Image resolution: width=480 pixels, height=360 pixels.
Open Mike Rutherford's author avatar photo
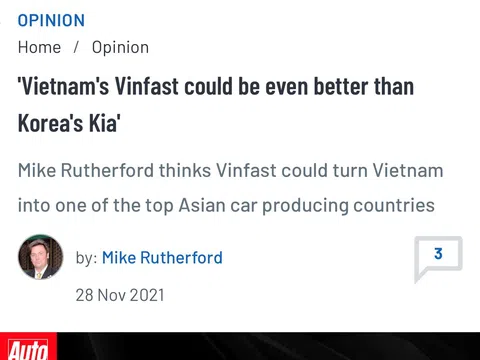tap(40, 257)
